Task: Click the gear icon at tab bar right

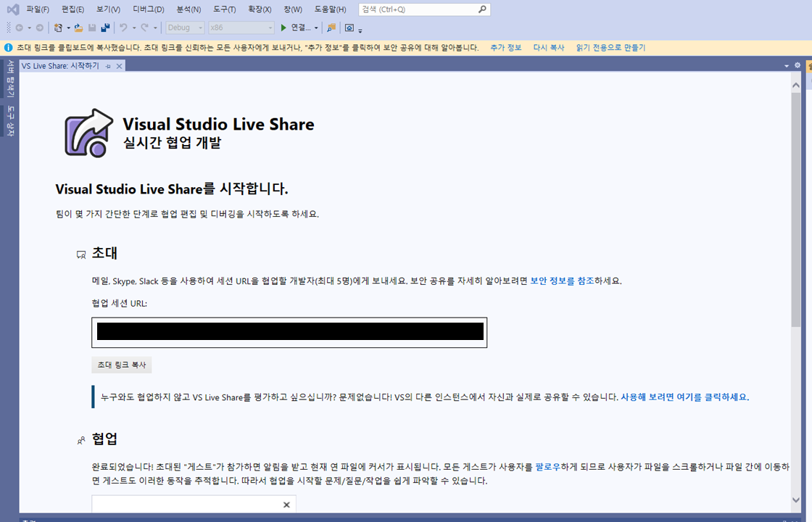Action: 797,65
